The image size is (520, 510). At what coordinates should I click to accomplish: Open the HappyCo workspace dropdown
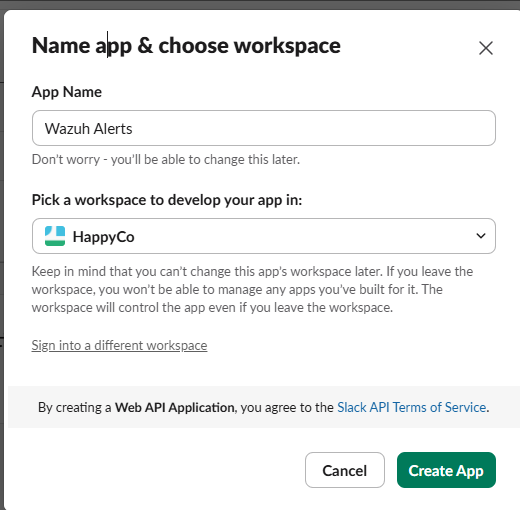264,236
